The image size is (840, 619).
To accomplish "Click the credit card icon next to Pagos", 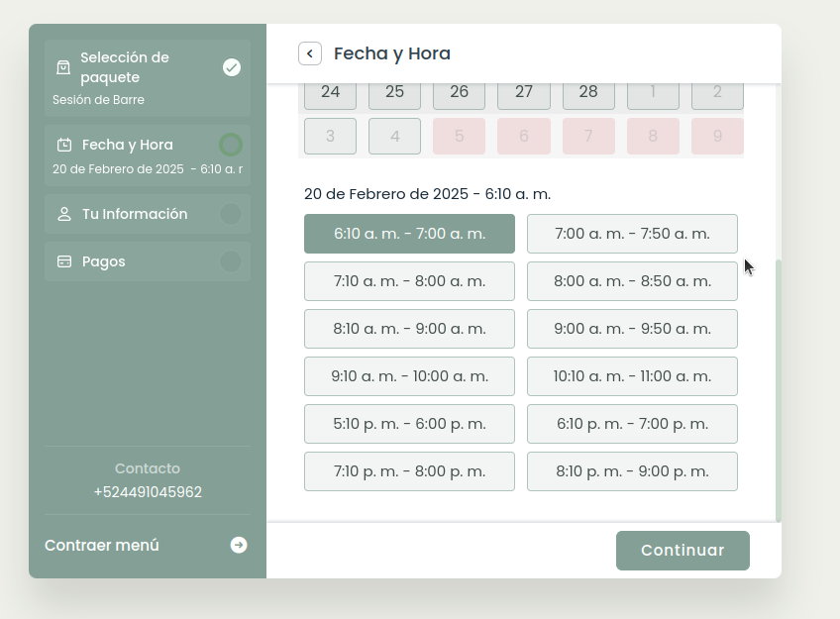I will click(x=64, y=261).
